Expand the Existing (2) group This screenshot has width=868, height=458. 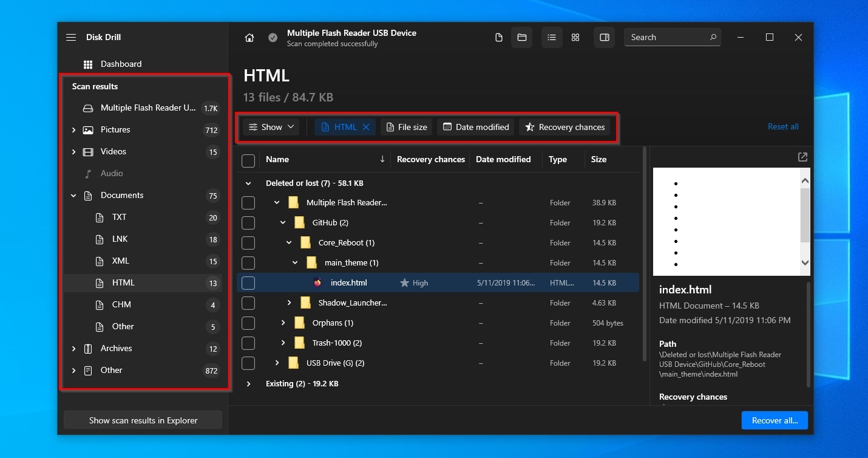[x=248, y=384]
